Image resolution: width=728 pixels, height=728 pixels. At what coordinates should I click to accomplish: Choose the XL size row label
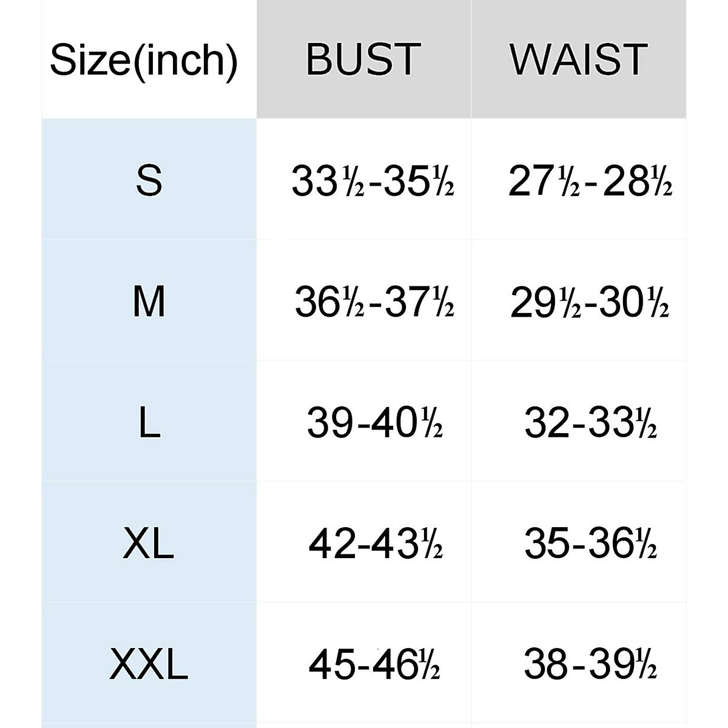click(x=149, y=544)
